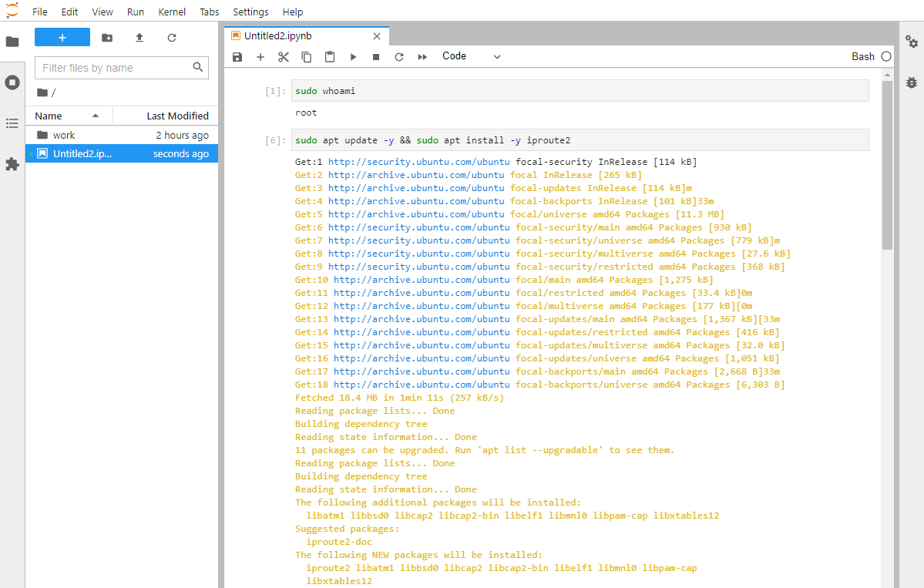The height and width of the screenshot is (588, 924).
Task: Cut the selected cell with scissors
Action: (284, 56)
